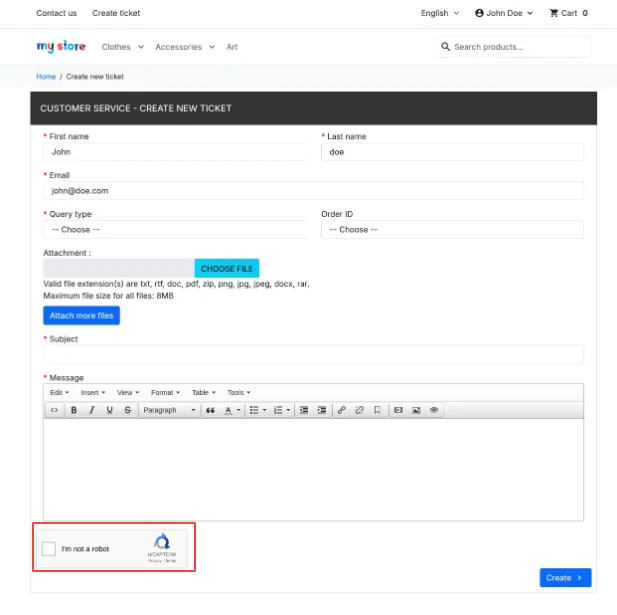Viewport: 617px width, 615px height.
Task: Apply italic formatting in message editor
Action: [92, 410]
